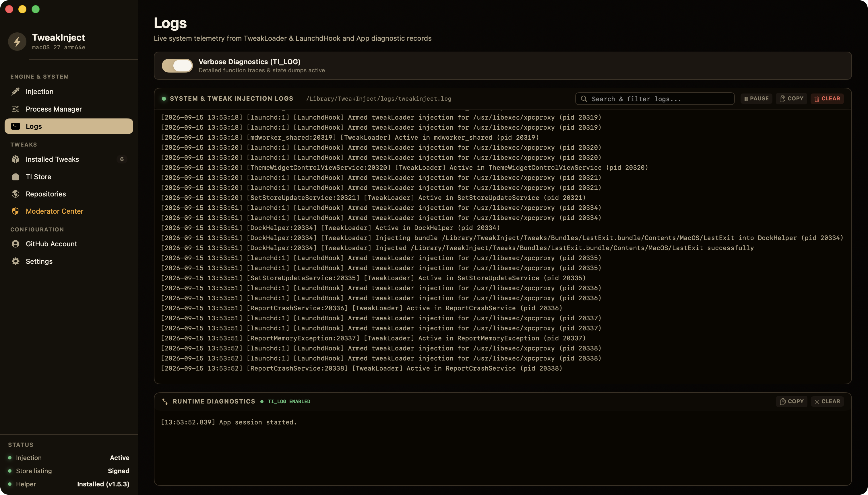Click log line Active in SetStoreUpdateService pid 20335

pyautogui.click(x=373, y=278)
